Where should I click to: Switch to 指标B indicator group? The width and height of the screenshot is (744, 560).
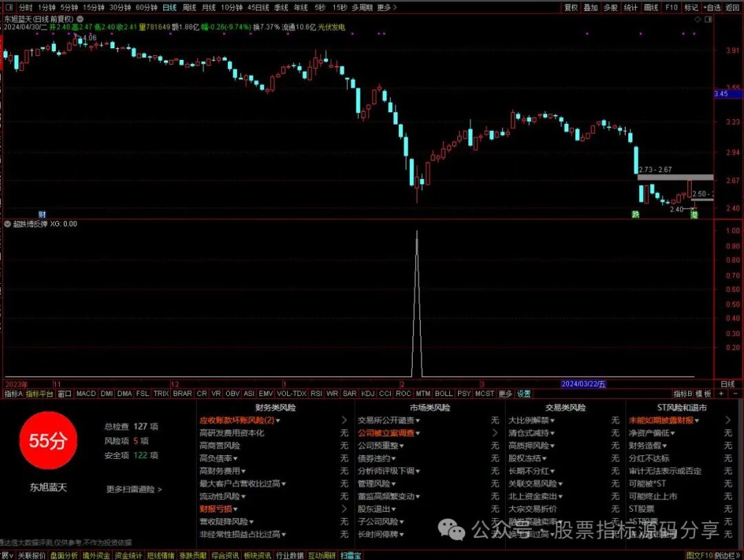[x=683, y=393]
